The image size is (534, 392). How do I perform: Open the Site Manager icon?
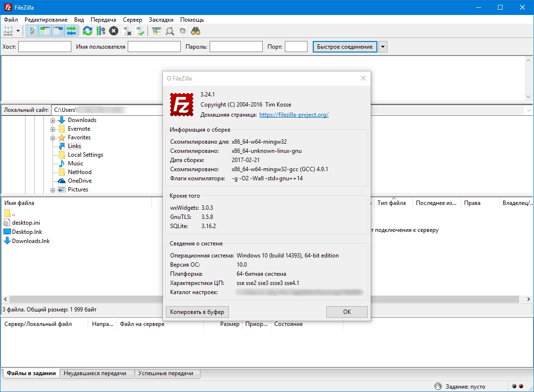click(8, 31)
